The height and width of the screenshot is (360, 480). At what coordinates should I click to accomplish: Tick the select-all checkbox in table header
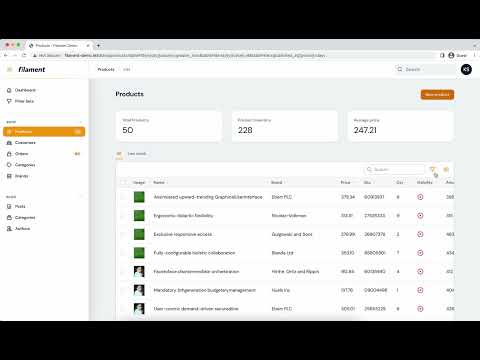pos(123,182)
